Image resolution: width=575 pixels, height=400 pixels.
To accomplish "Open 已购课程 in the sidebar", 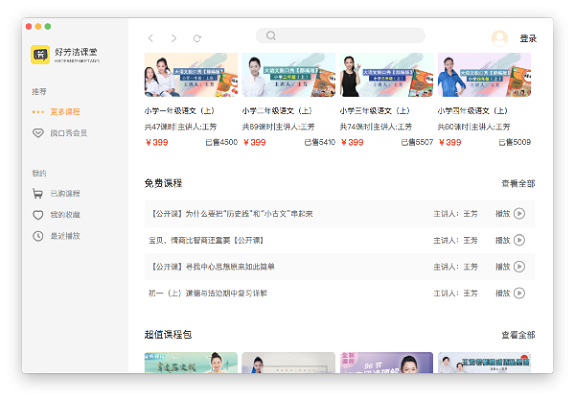I will [x=65, y=193].
